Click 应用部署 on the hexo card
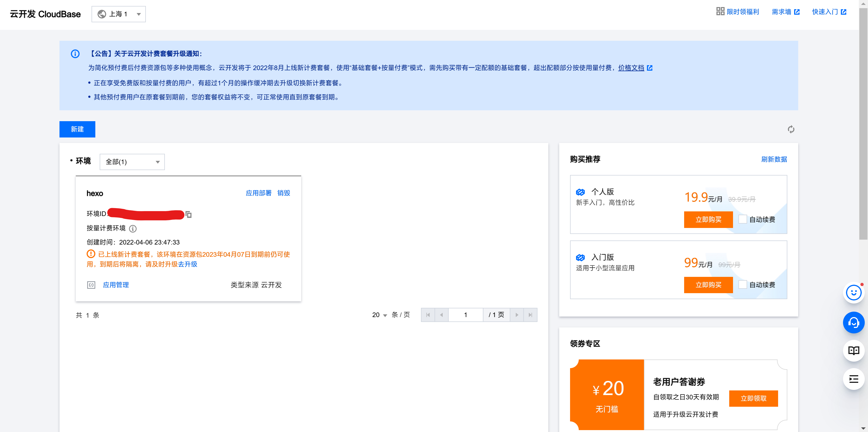The image size is (868, 432). (x=259, y=193)
